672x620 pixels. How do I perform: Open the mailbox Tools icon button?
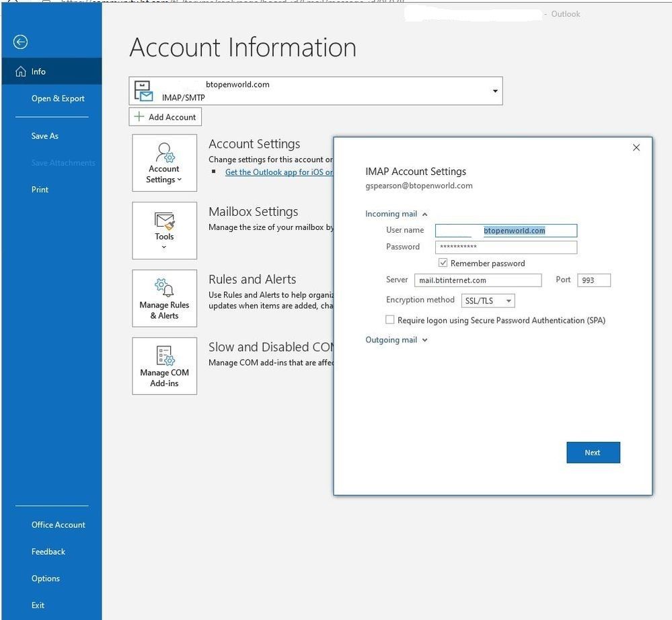pyautogui.click(x=164, y=230)
